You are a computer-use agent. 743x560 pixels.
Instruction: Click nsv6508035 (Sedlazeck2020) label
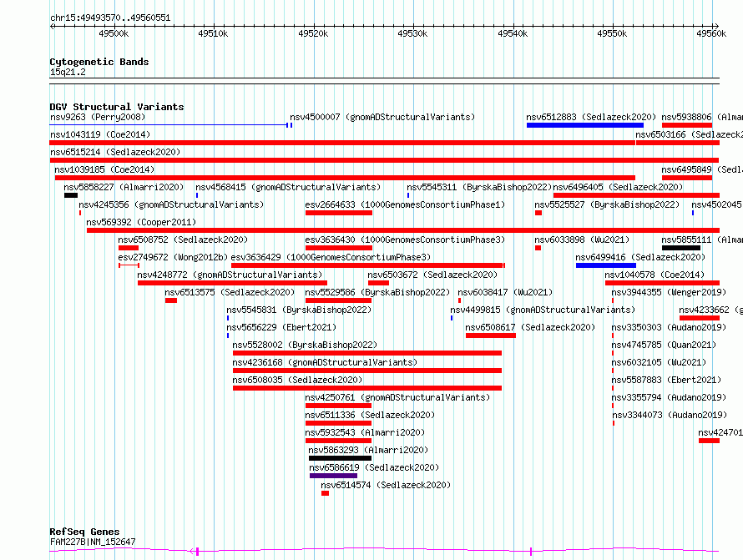click(x=297, y=380)
